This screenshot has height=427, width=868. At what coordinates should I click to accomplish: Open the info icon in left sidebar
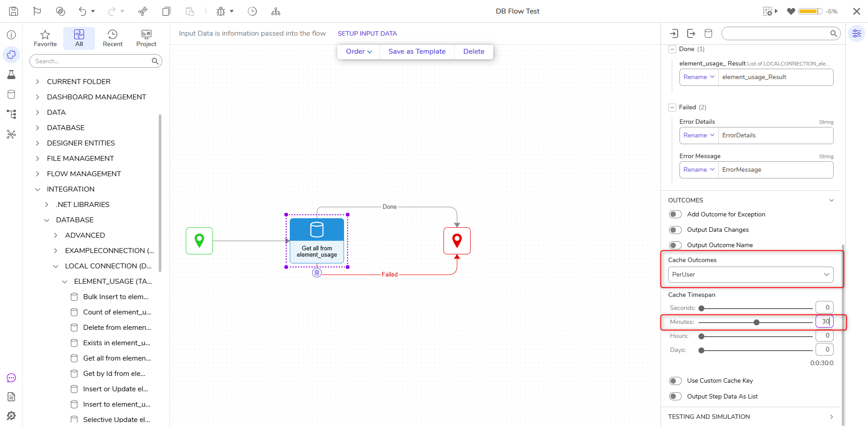point(11,35)
